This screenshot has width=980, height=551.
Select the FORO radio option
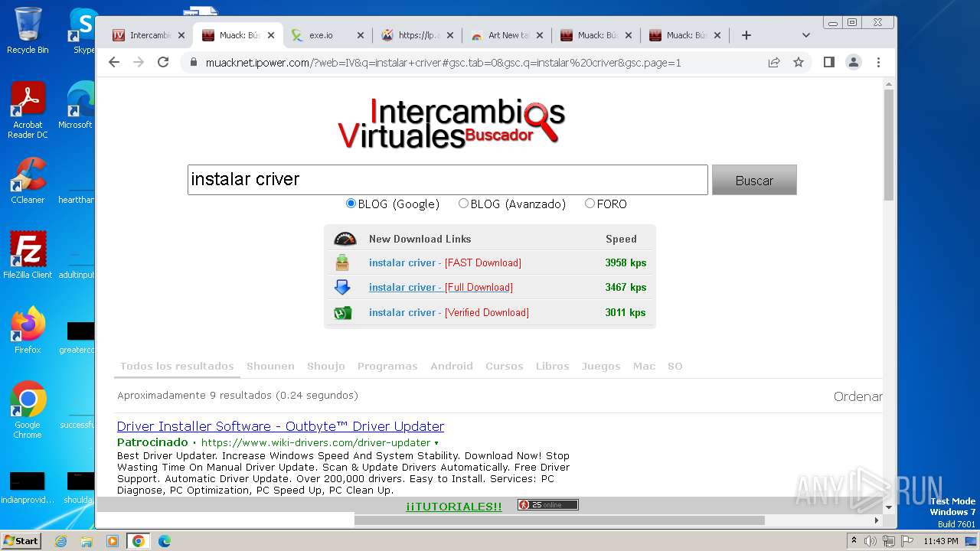tap(590, 204)
